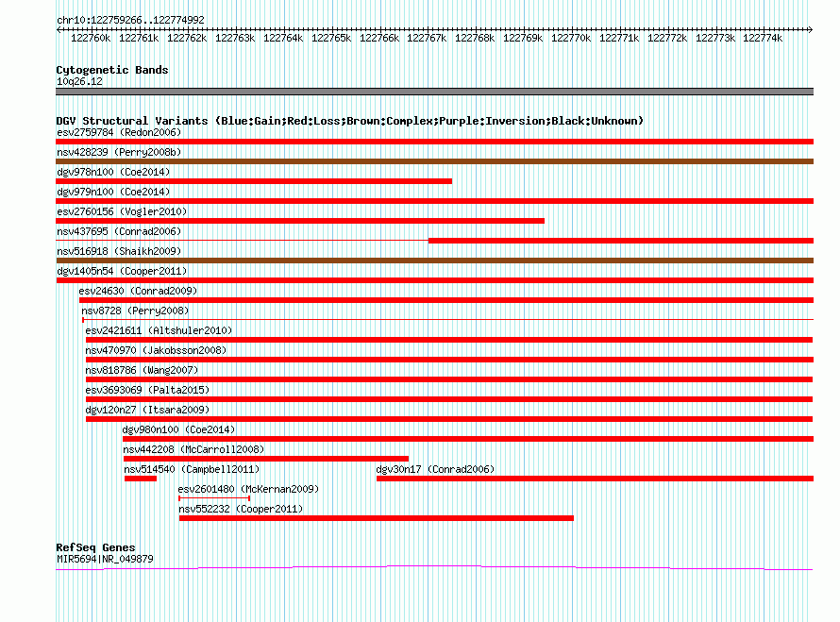Click the dgv30n17 (Conrad2006) label
The width and height of the screenshot is (840, 622).
[x=435, y=469]
